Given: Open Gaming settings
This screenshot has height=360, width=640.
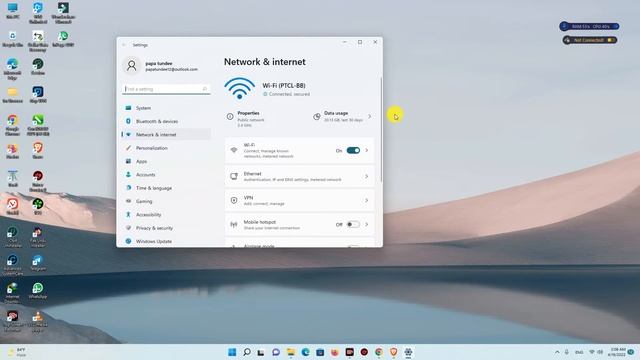Looking at the screenshot, I should click(x=166, y=201).
